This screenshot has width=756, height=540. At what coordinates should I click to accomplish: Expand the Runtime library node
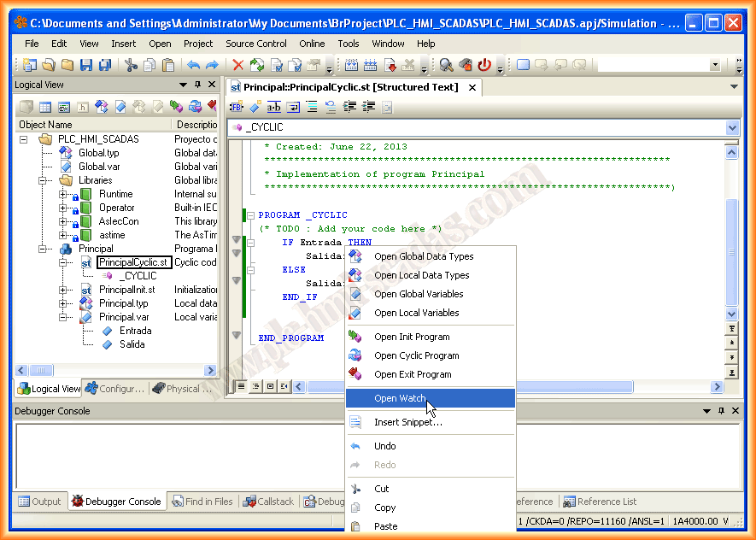(x=63, y=194)
